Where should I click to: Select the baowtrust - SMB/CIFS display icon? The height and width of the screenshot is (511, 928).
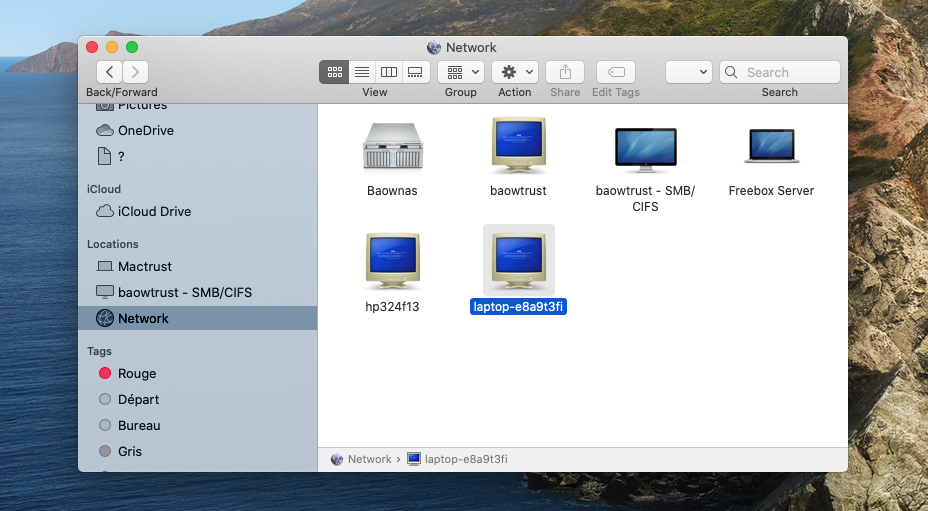(x=645, y=146)
